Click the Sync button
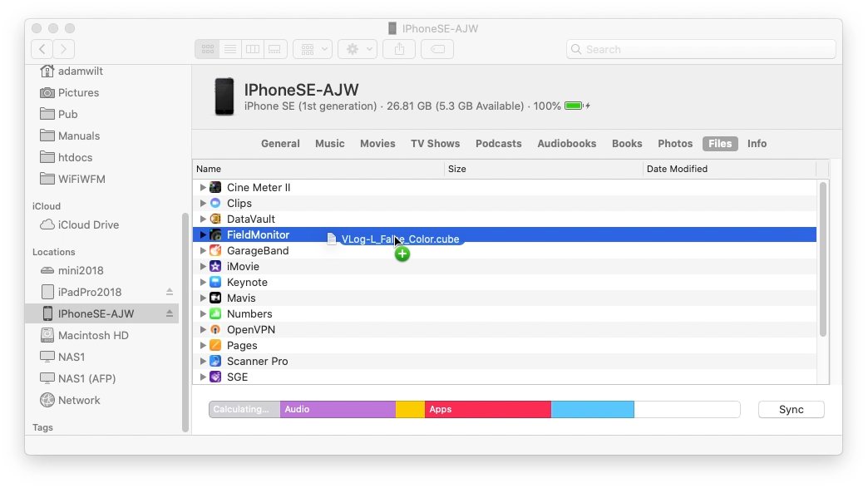868x488 pixels. pyautogui.click(x=790, y=409)
